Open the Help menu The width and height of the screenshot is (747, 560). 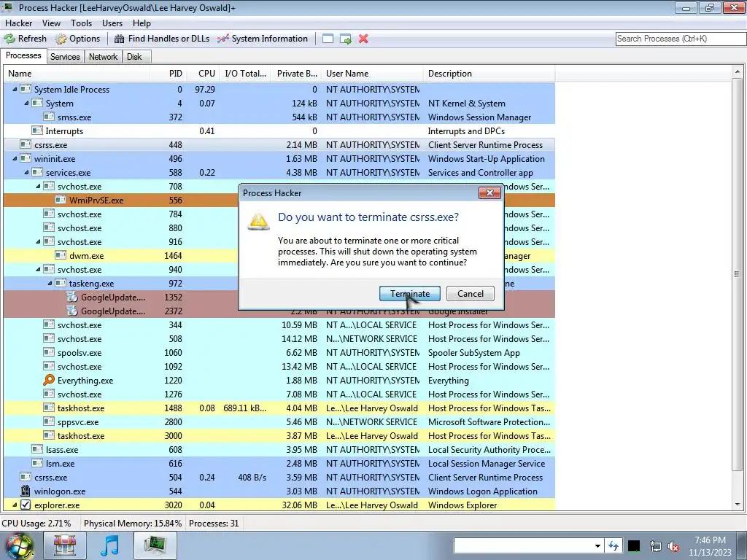pyautogui.click(x=142, y=23)
